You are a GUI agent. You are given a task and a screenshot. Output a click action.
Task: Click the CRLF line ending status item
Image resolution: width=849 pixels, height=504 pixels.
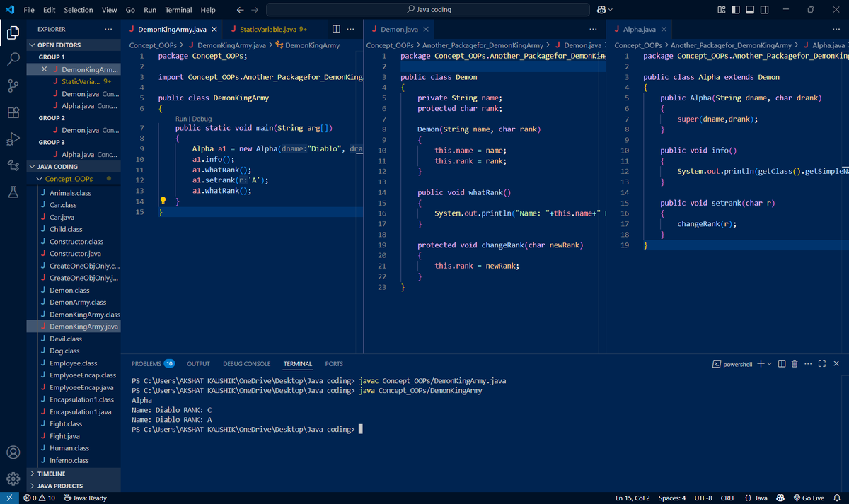(x=727, y=498)
